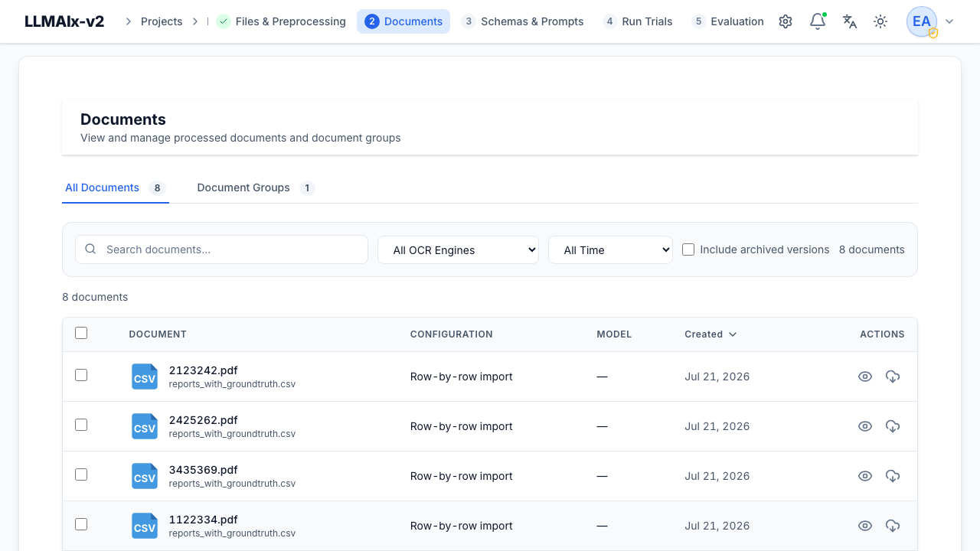This screenshot has width=980, height=551.
Task: View 2123242.pdf with eye icon
Action: [x=865, y=377]
